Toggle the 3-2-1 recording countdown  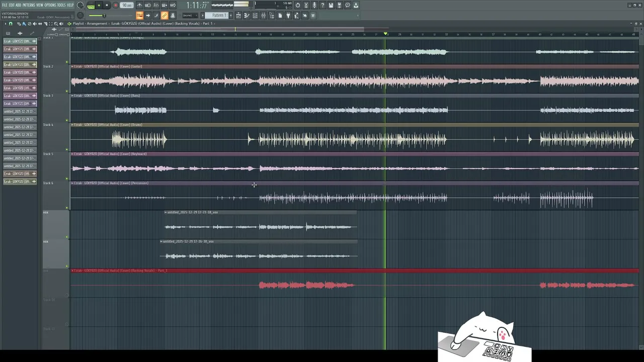tap(155, 6)
